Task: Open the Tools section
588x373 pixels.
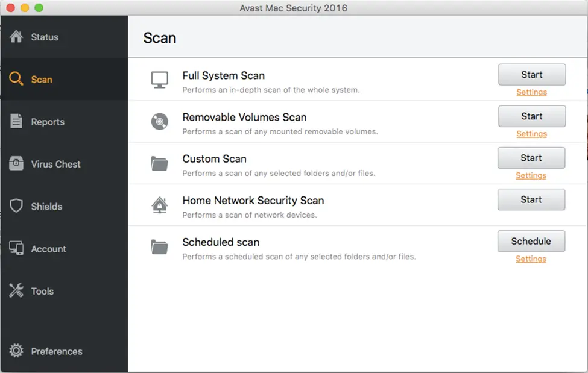Action: (x=64, y=291)
